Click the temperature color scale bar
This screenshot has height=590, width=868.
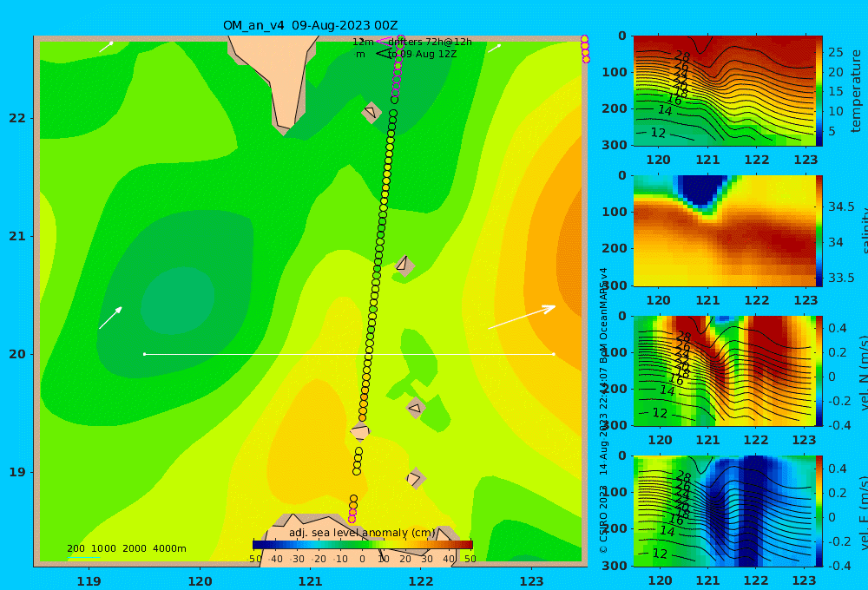click(819, 91)
